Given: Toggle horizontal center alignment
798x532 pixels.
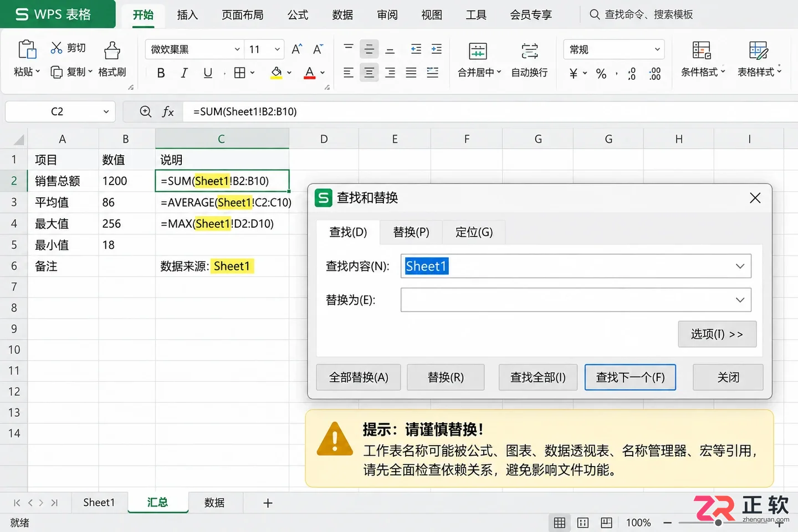Looking at the screenshot, I should pos(369,73).
